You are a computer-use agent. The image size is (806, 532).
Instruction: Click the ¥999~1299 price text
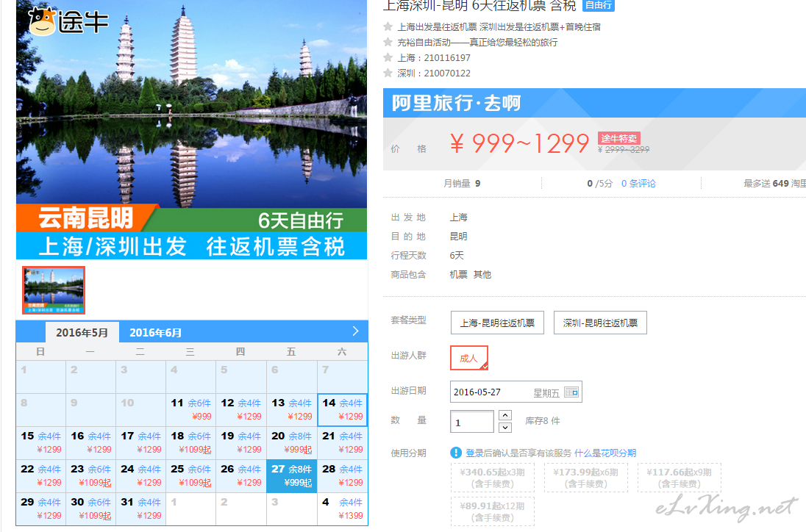pos(520,143)
